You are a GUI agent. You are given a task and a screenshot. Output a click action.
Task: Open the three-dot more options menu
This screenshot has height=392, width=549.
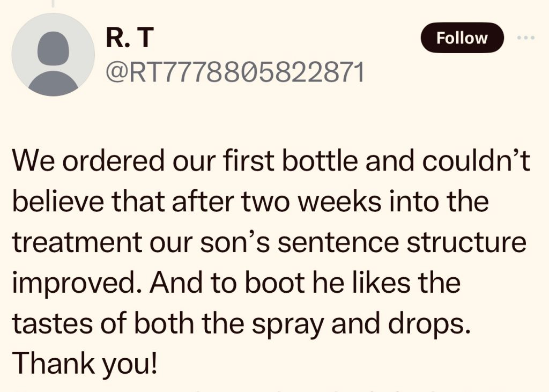[x=526, y=38]
